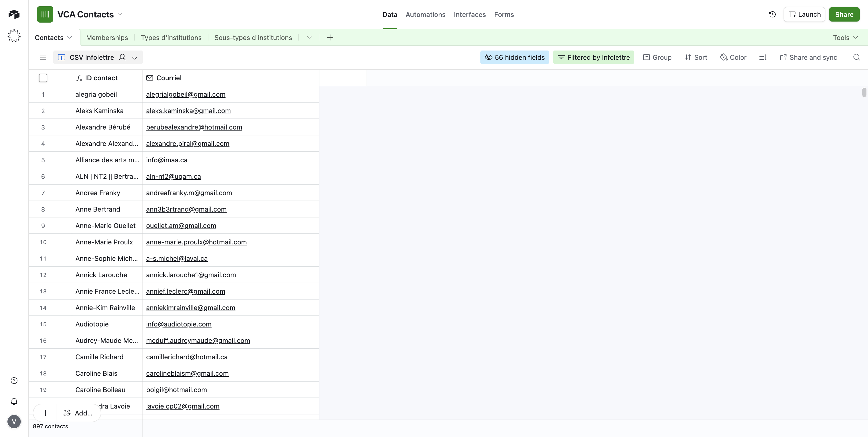868x437 pixels.
Task: Expand the CSV Infolettre view dropdown
Action: (134, 58)
